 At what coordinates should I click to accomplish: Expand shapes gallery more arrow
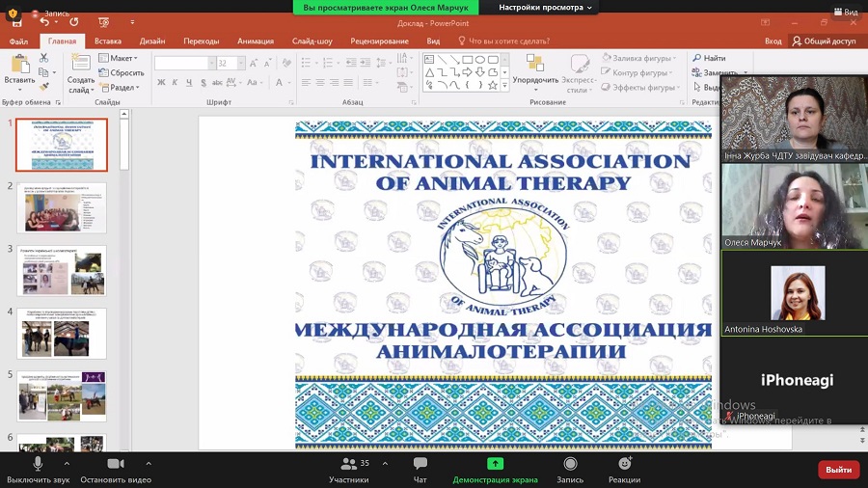coord(504,85)
